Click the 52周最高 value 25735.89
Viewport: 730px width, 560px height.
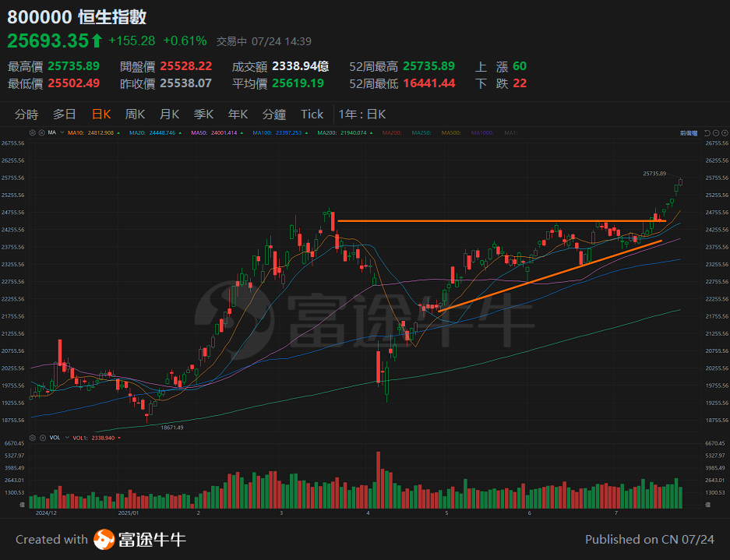(430, 66)
